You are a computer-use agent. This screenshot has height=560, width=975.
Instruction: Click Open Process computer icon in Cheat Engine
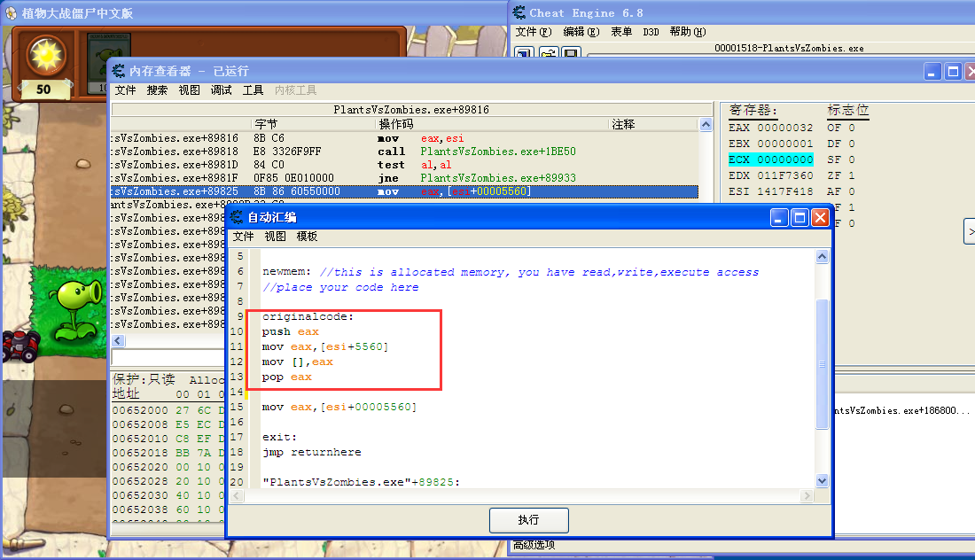point(524,52)
